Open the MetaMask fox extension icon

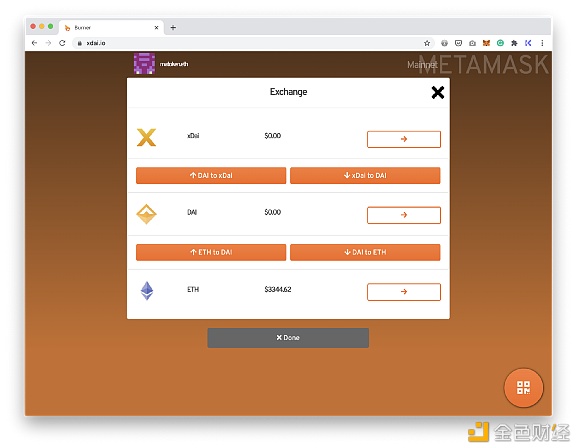click(486, 43)
